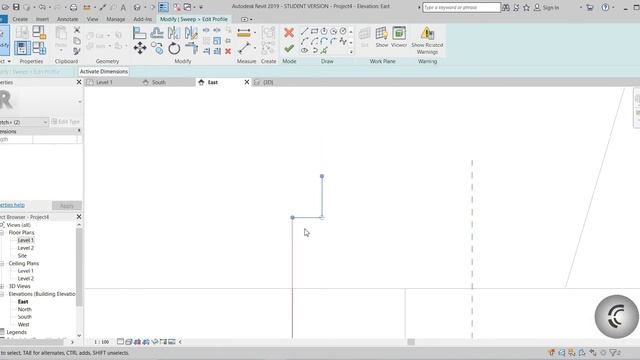Click the Aligned Dimension measure tool

pyautogui.click(x=244, y=33)
